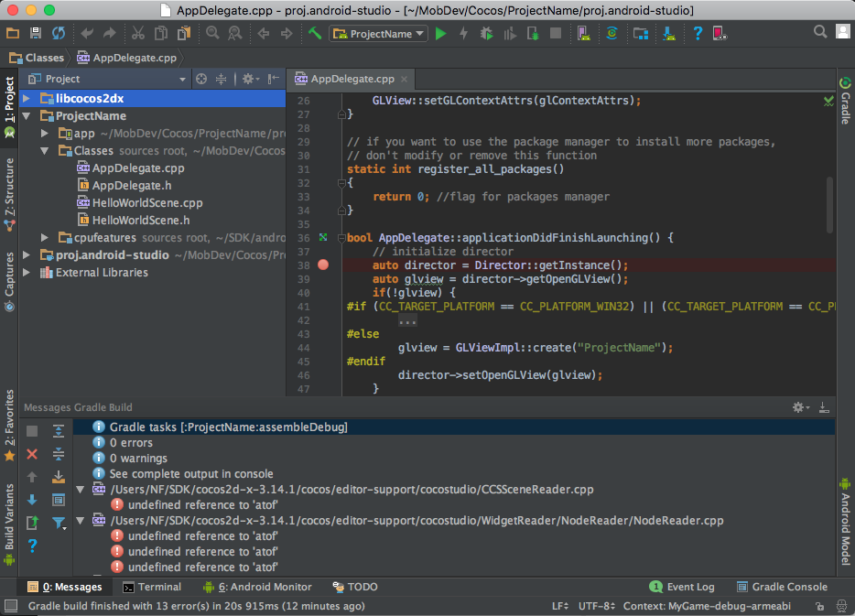
Task: Toggle tool window bars in status corner
Action: point(10,606)
